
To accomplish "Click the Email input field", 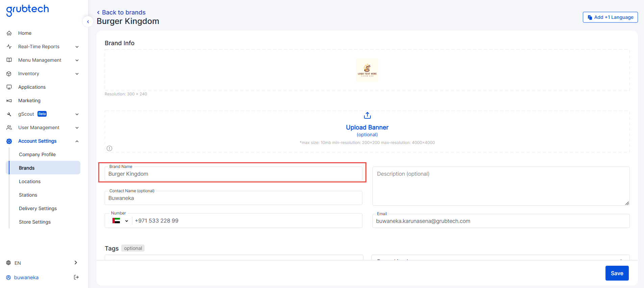I will coord(501,221).
